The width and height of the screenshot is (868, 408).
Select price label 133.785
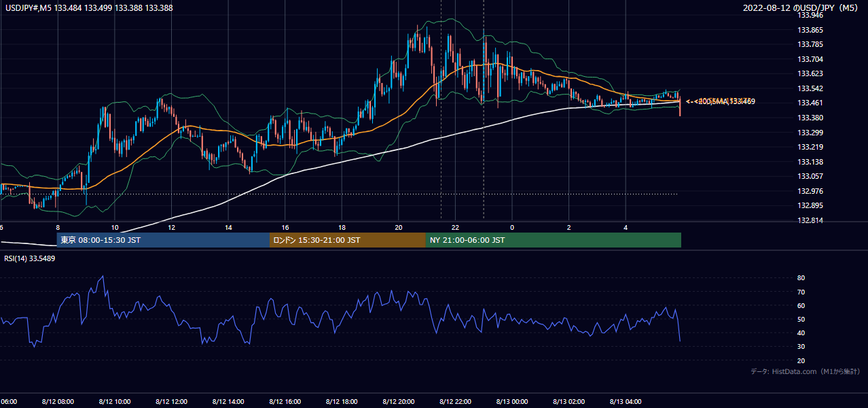click(811, 45)
